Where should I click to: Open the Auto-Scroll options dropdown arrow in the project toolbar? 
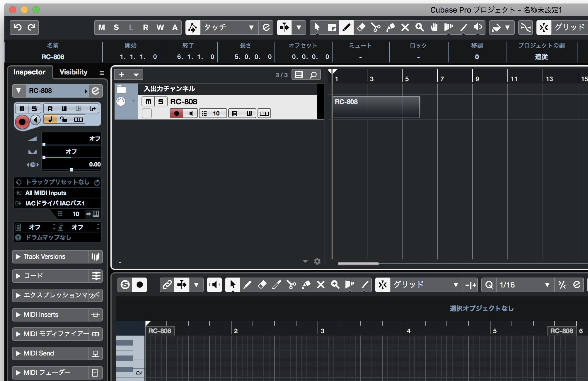click(299, 27)
